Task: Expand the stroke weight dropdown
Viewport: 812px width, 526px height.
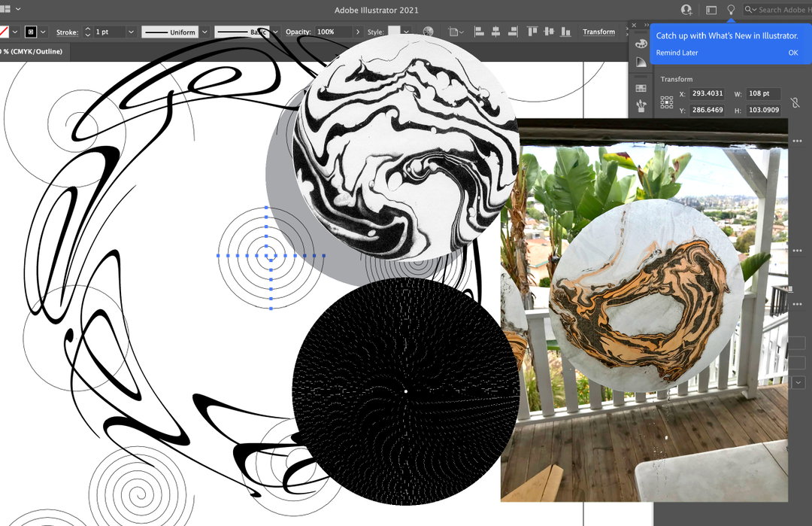Action: (131, 32)
